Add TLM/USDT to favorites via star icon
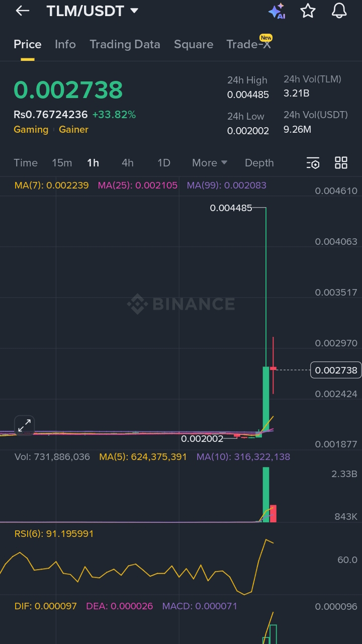 (x=308, y=11)
